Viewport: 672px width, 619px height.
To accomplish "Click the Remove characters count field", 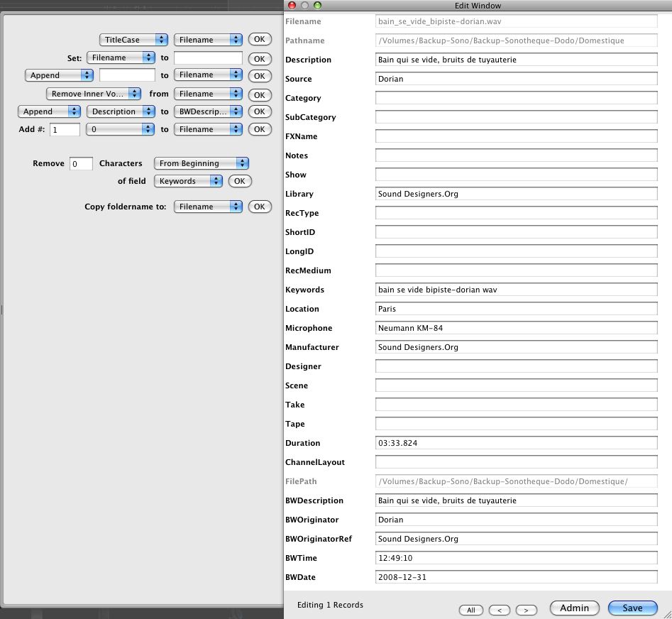I will [x=81, y=163].
